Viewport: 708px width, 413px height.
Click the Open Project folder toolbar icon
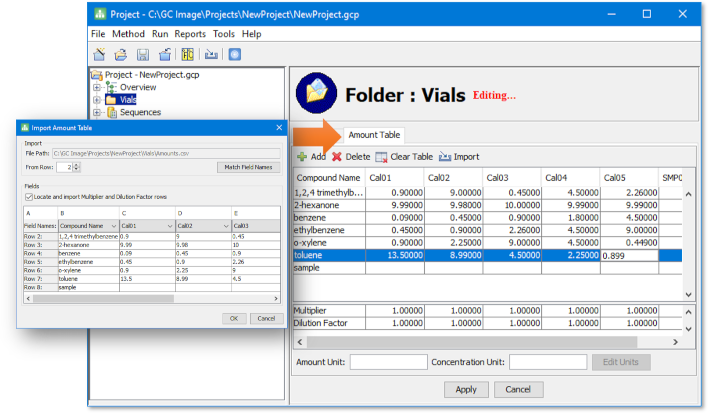click(x=121, y=55)
